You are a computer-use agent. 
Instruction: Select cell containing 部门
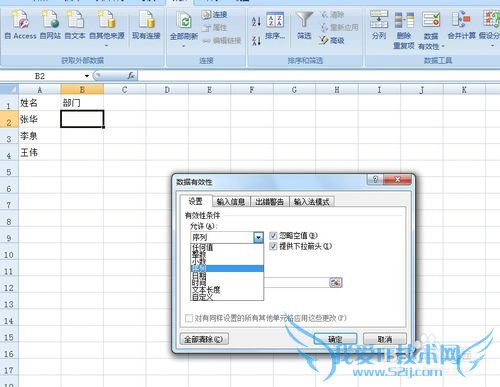82,103
